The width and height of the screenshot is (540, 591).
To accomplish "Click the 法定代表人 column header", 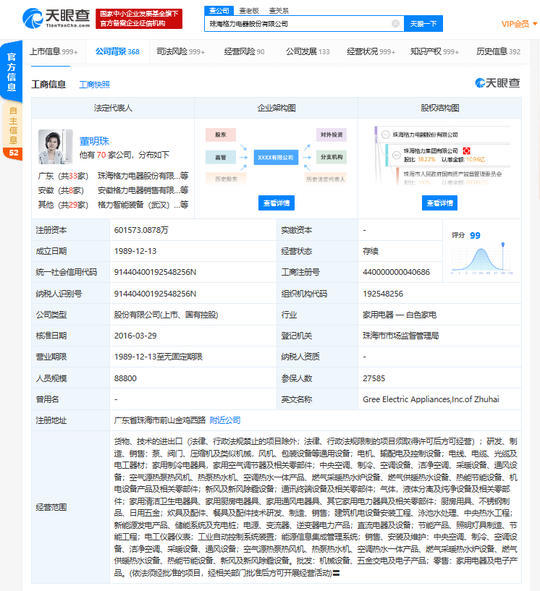I will [113, 108].
